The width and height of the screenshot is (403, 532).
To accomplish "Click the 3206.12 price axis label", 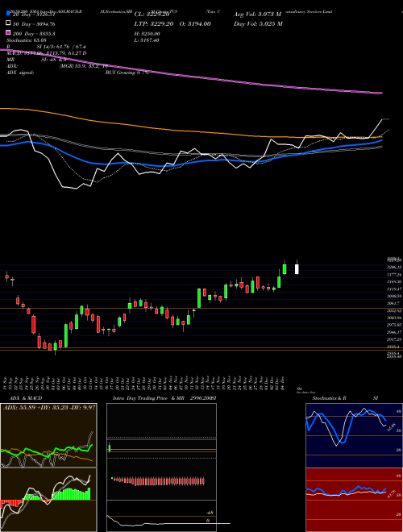I will coord(395,268).
